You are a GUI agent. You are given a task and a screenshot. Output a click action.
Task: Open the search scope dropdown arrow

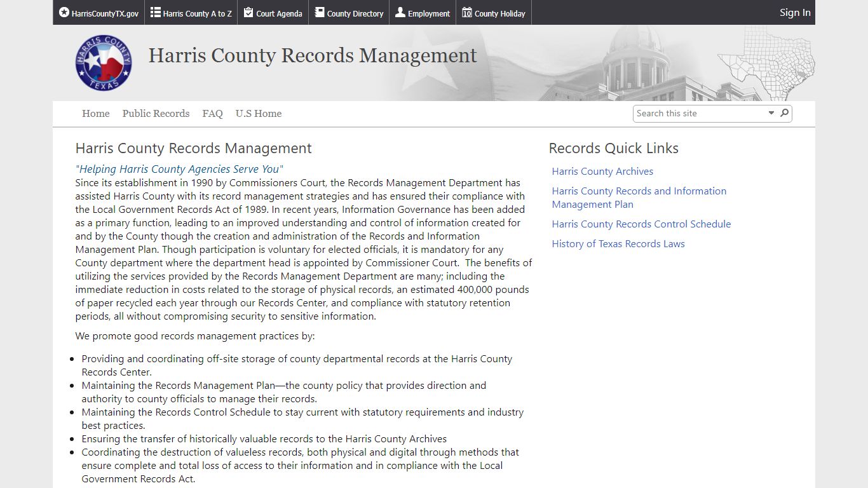click(771, 113)
